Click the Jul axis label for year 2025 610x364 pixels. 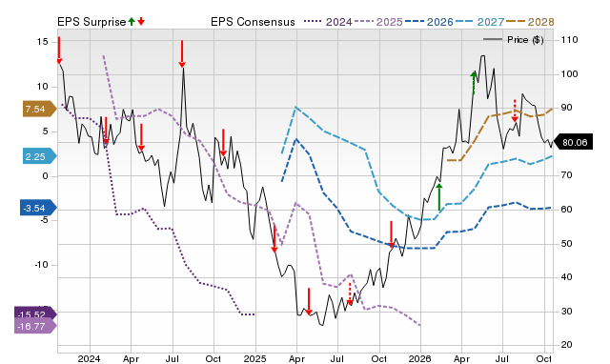click(x=336, y=358)
